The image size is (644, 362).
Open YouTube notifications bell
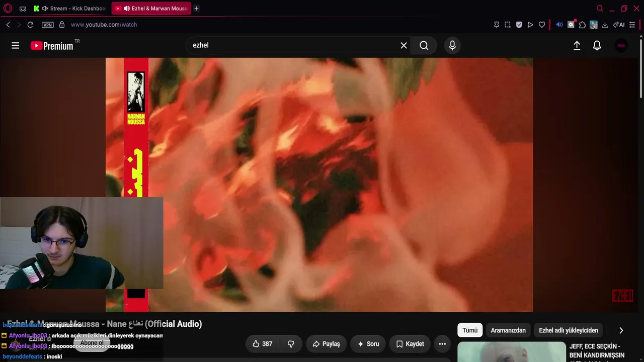(x=597, y=46)
